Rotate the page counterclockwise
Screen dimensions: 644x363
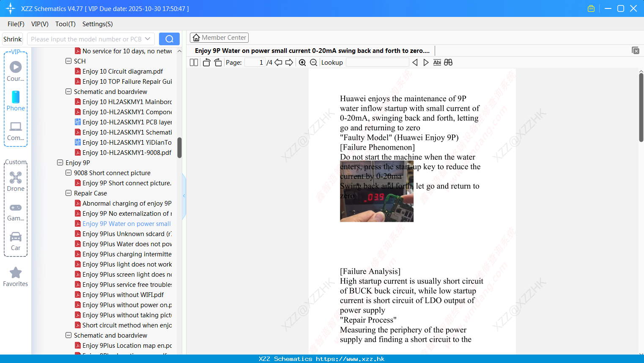tap(206, 63)
